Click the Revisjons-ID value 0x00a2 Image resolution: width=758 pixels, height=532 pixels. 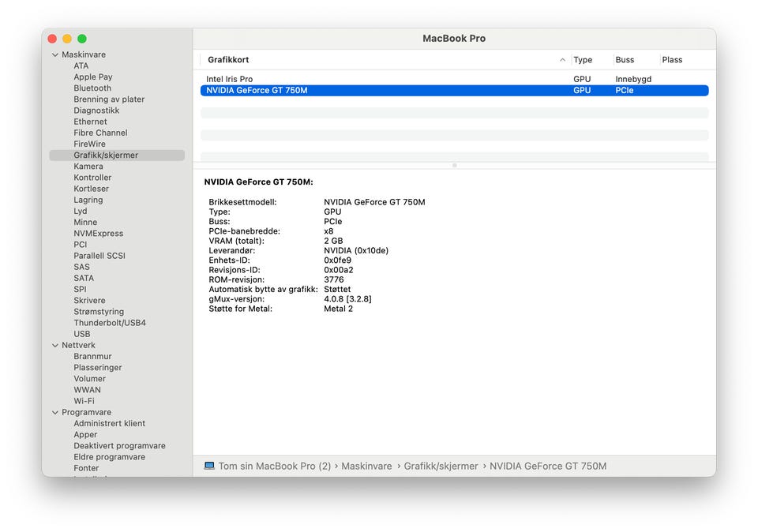[339, 270]
